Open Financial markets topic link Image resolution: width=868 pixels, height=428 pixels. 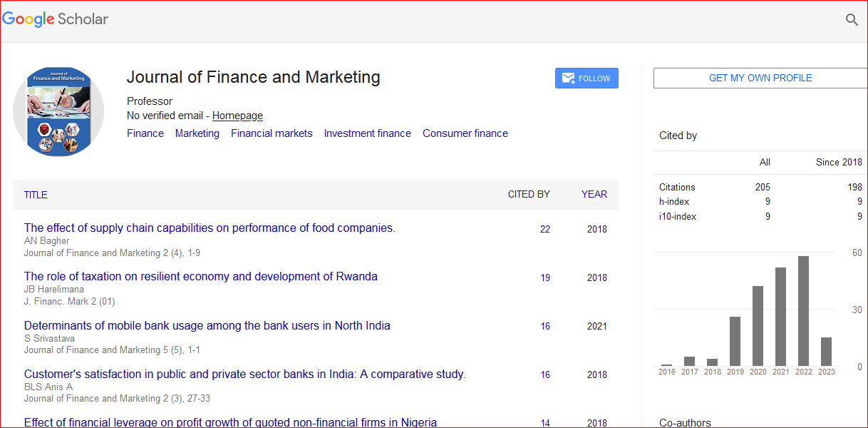[x=272, y=133]
